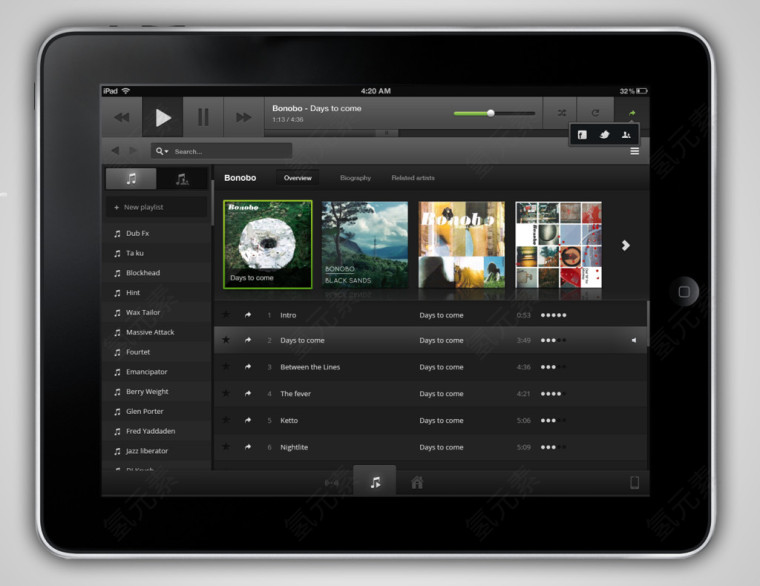Open the bottom music note tab
Screen dimensions: 760x586
point(375,482)
